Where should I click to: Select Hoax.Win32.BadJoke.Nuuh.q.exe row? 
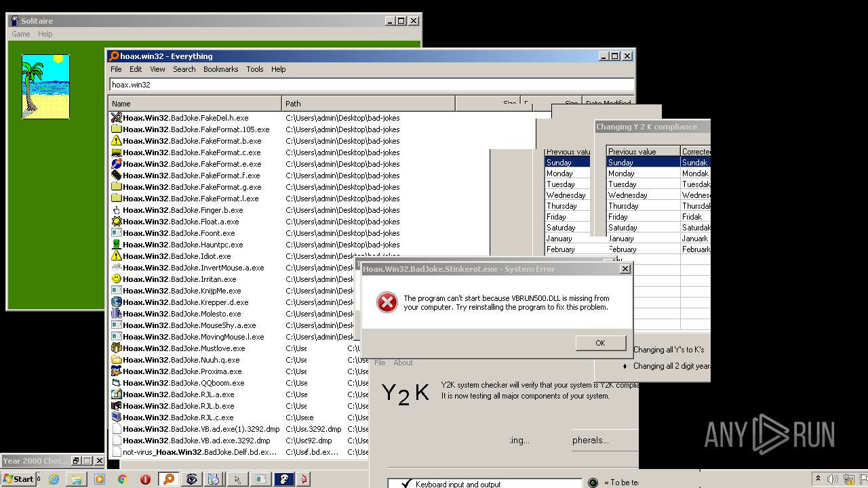(x=181, y=360)
